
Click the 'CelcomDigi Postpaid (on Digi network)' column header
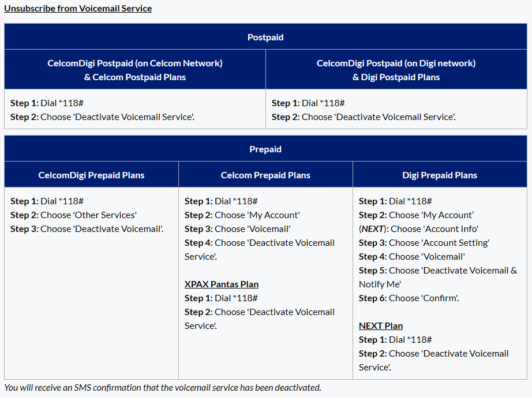396,63
